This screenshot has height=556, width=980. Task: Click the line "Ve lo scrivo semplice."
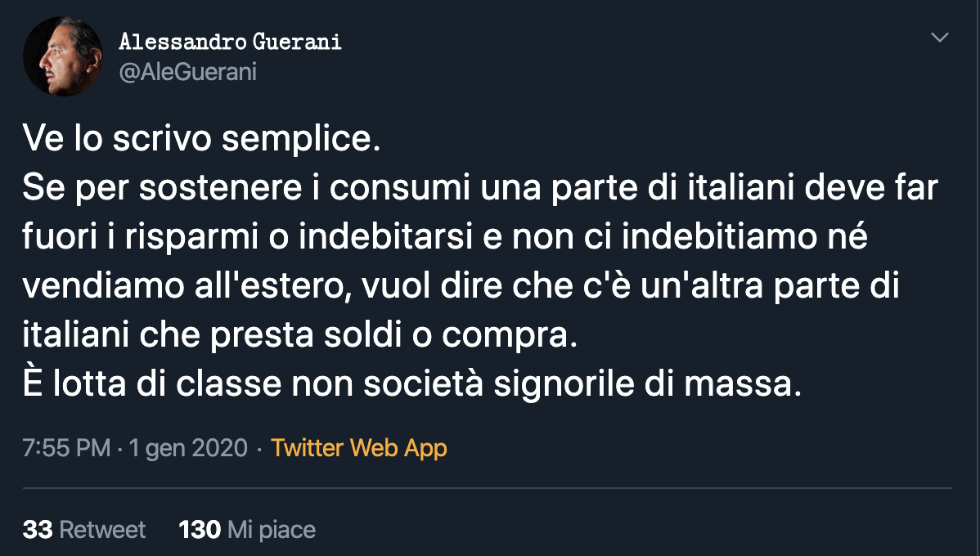201,140
